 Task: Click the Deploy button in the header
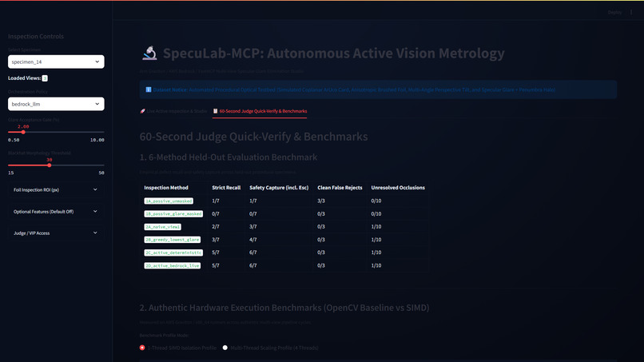615,12
